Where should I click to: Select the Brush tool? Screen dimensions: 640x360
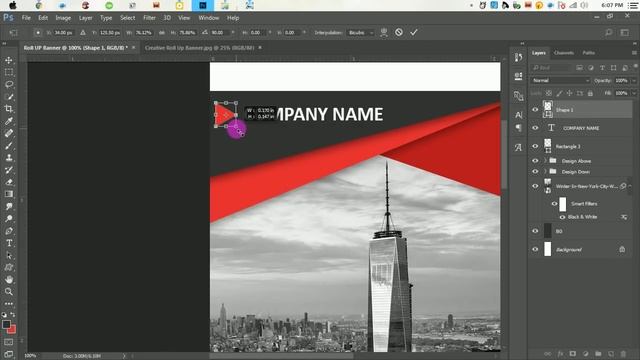tap(9, 145)
